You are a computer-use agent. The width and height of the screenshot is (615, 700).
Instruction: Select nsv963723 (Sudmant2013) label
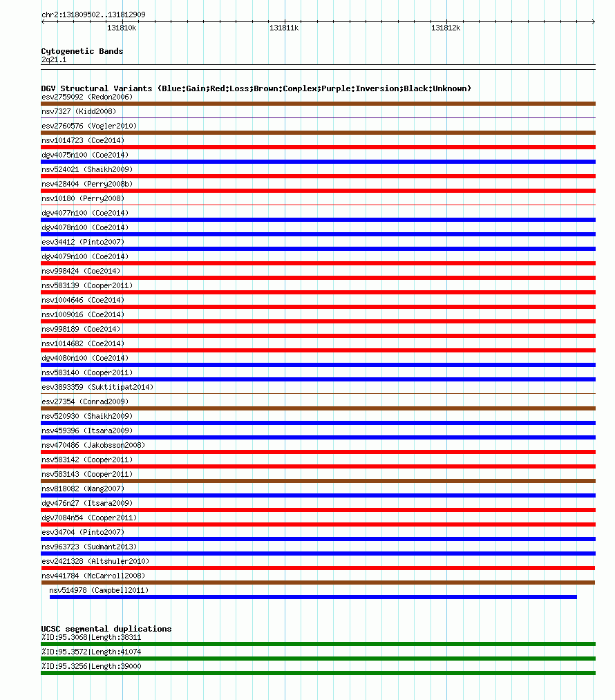point(89,547)
